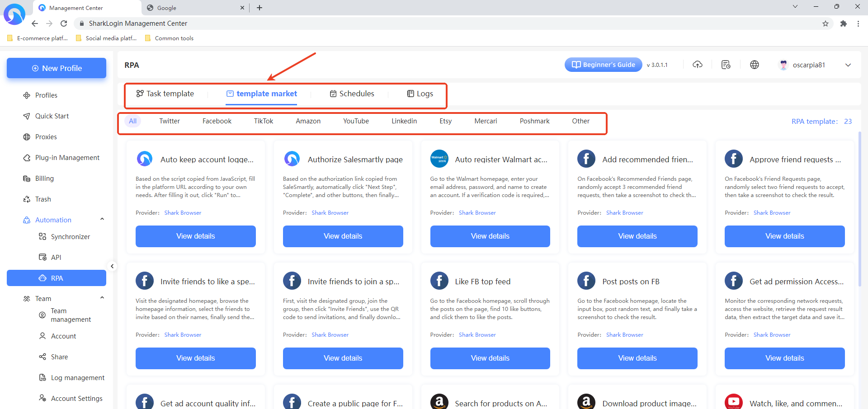View details of Post posts on FB
Viewport: 868px width, 409px height.
pyautogui.click(x=637, y=358)
